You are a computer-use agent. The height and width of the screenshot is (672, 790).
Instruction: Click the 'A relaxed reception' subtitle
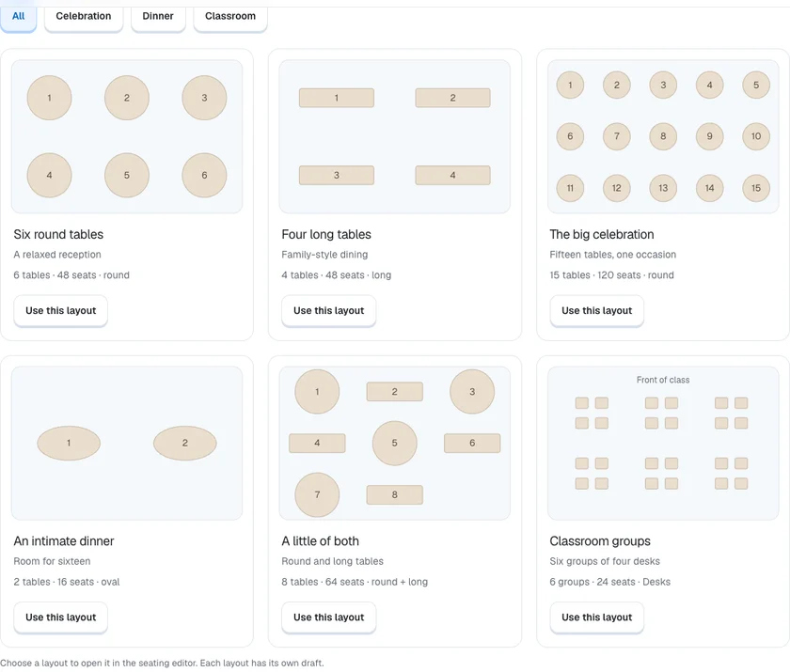57,255
